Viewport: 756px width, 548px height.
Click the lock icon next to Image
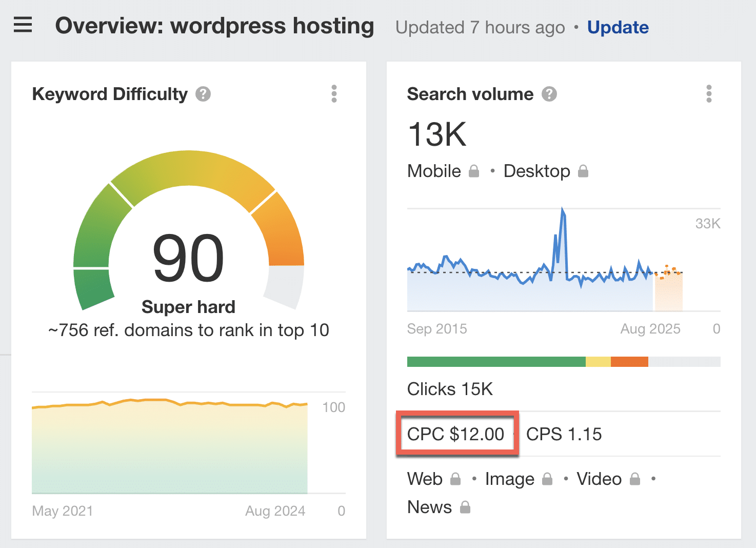click(x=547, y=479)
